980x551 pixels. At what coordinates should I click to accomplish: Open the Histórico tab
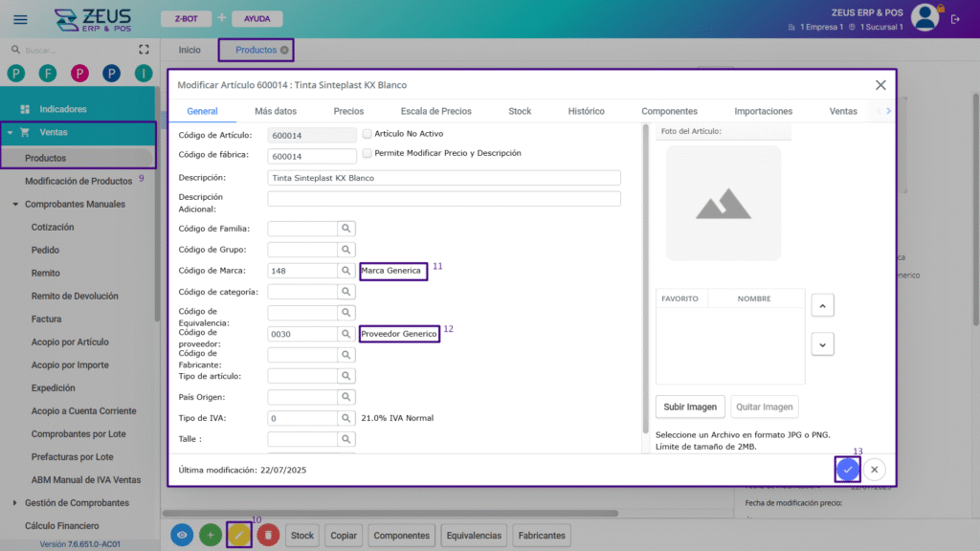(x=586, y=111)
